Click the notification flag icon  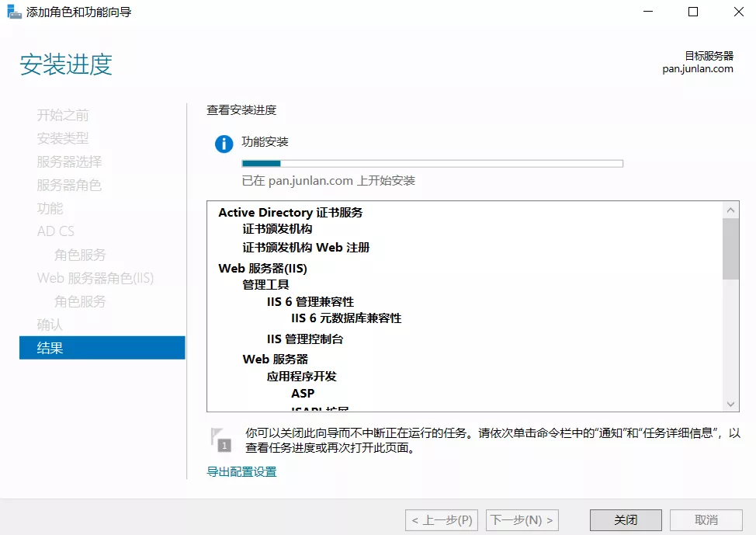pyautogui.click(x=220, y=439)
